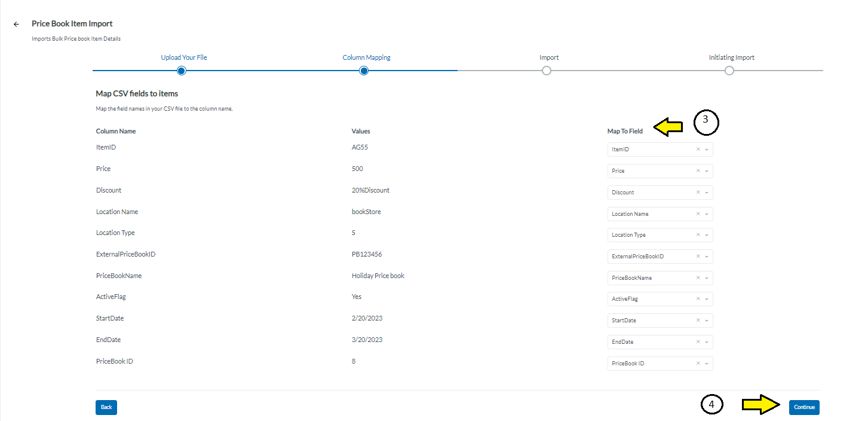Viewport: 868px width, 421px height.
Task: Open the Price map-to-field dropdown arrow
Action: tap(707, 171)
